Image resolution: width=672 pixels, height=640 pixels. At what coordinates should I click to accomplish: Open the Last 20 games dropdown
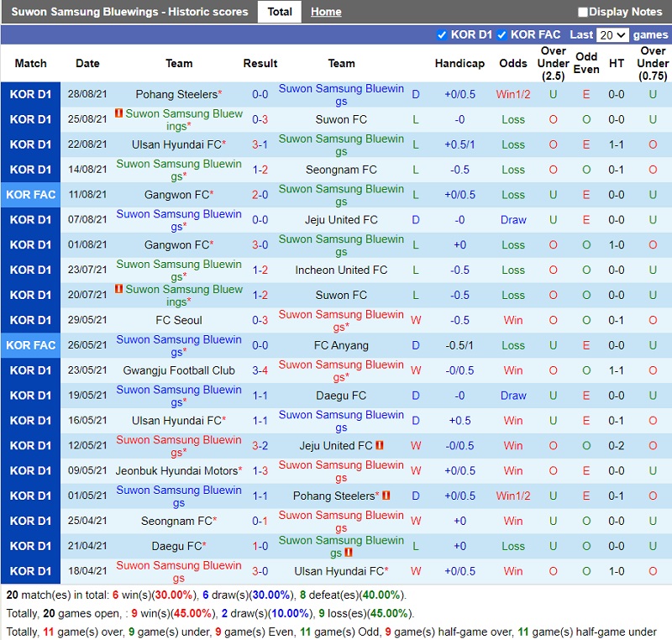tap(612, 34)
